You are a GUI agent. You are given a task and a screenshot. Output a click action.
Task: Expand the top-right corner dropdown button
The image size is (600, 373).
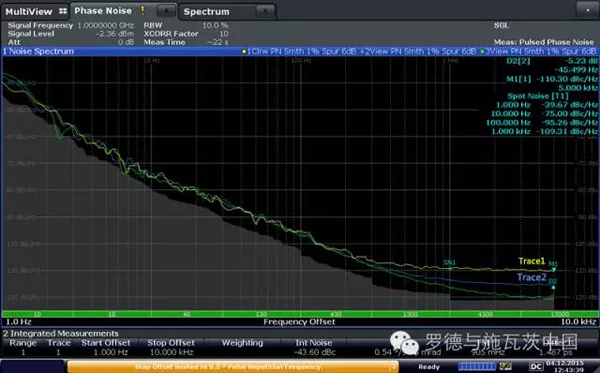tap(587, 10)
